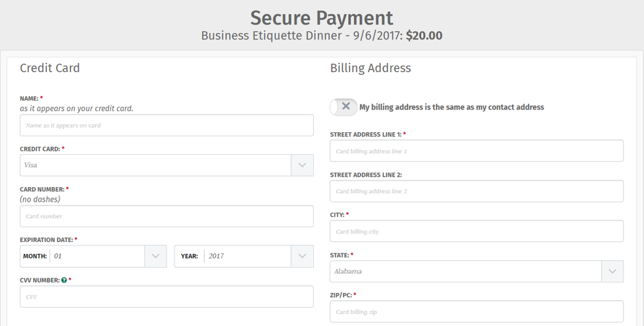Open the Credit Card type dropdown arrow
The height and width of the screenshot is (326, 644).
pyautogui.click(x=303, y=165)
